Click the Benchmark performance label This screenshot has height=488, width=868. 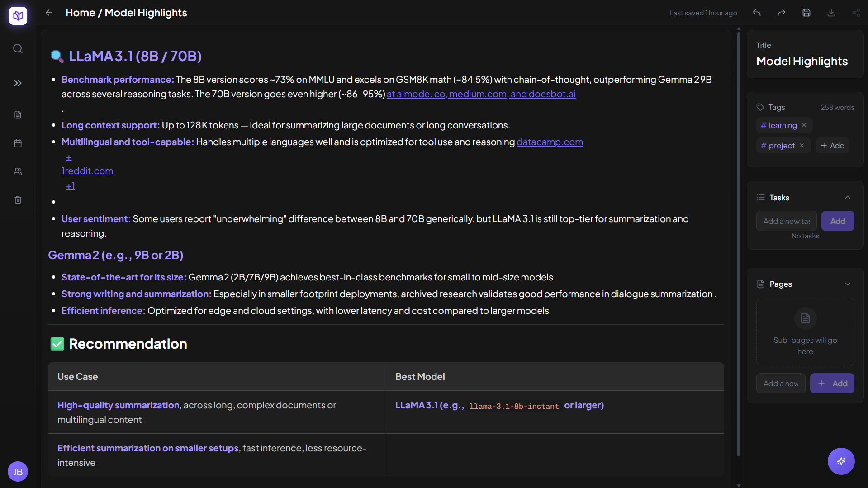pos(118,80)
